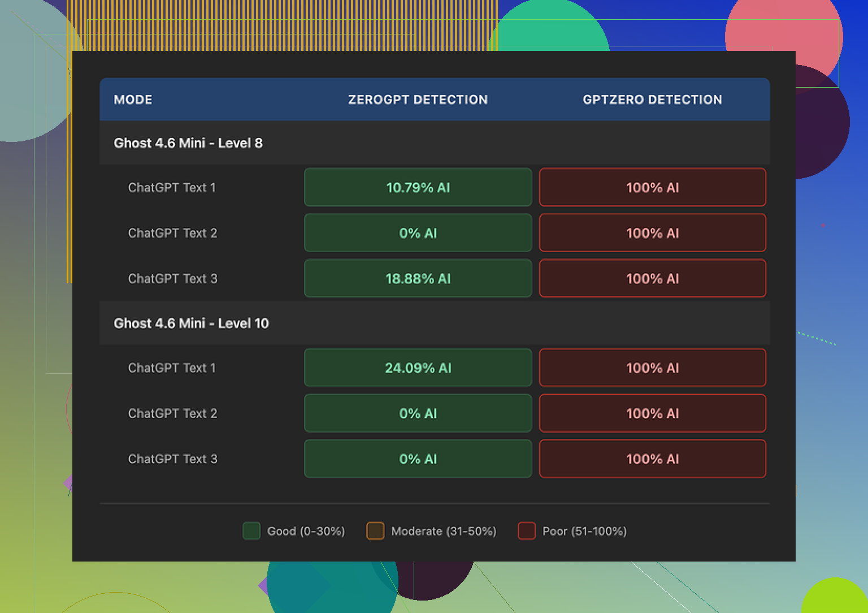Click the Ghost 4.6 Mini - Level 8 row
This screenshot has height=613, width=868.
pos(188,143)
